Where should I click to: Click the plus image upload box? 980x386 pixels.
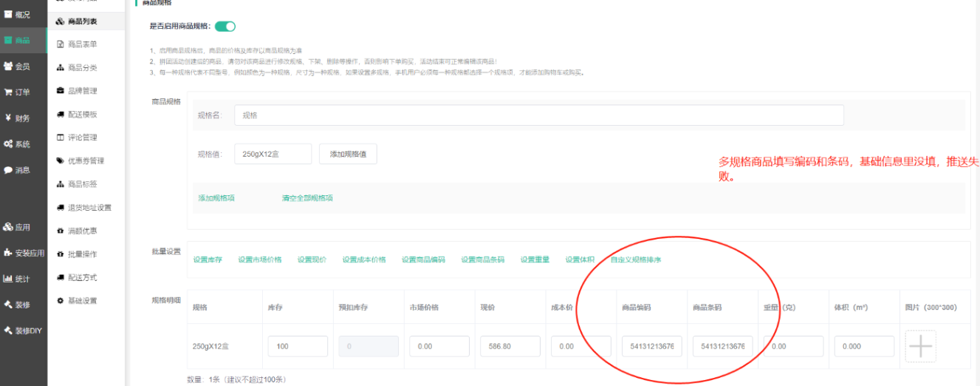(x=920, y=346)
